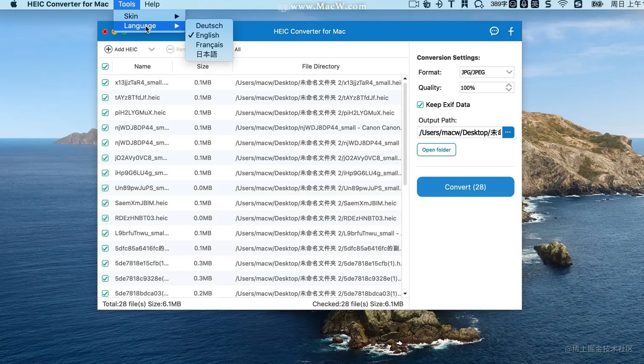The width and height of the screenshot is (644, 364).
Task: Sort by the Name column header
Action: click(142, 66)
